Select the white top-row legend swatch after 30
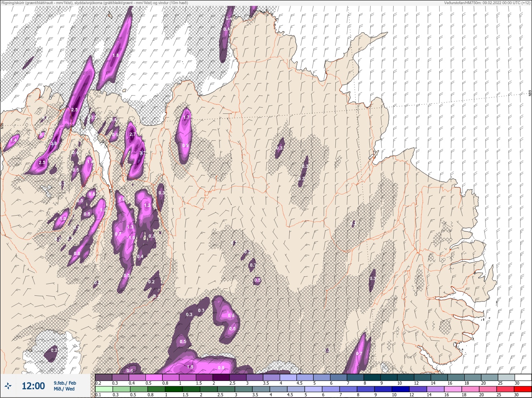Viewport: 532px width, 398px height. pos(523,377)
